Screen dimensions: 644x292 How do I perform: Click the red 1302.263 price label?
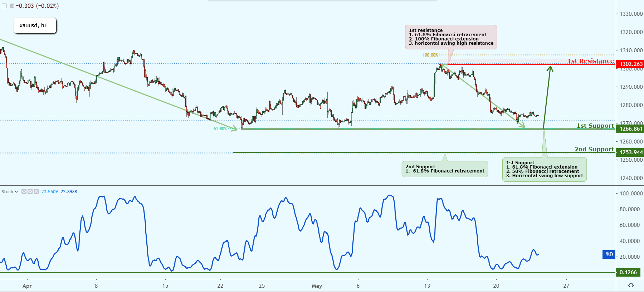tap(630, 64)
